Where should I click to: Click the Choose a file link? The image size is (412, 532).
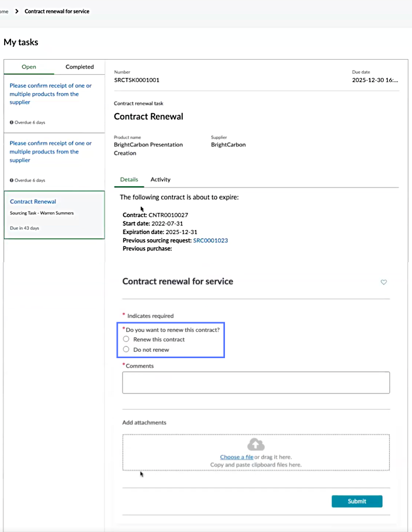point(237,457)
